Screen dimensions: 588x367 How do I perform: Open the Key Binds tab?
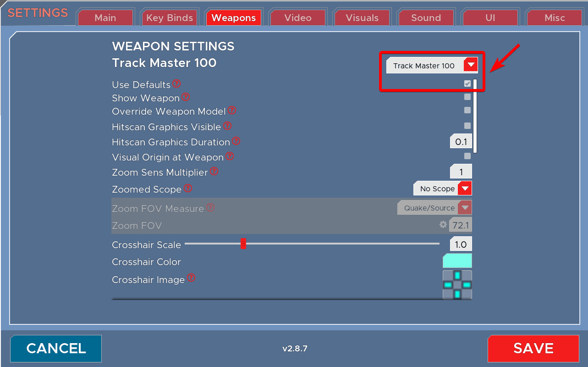coord(170,18)
